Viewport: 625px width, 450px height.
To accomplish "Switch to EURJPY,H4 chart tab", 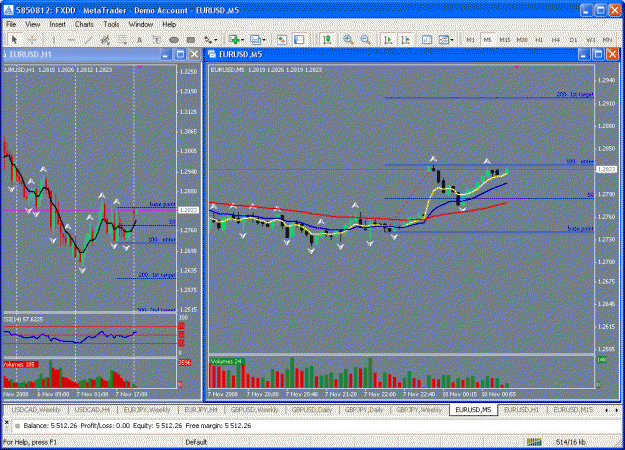I will click(200, 410).
